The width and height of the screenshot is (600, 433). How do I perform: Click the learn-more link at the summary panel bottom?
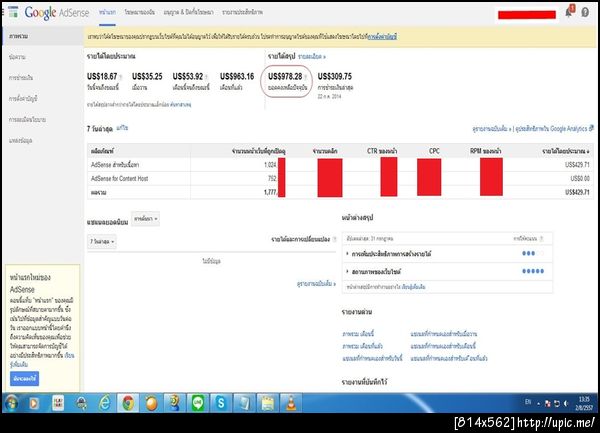pos(413,287)
